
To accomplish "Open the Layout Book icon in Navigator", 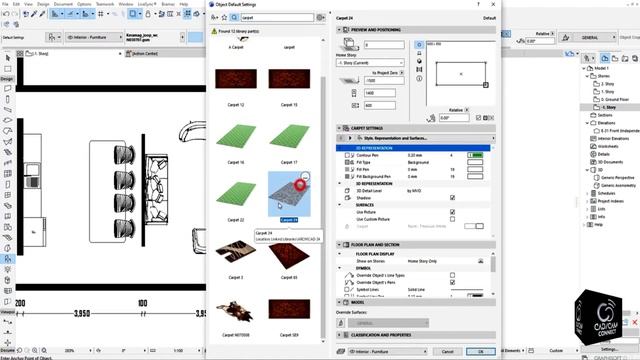I will pos(625,59).
